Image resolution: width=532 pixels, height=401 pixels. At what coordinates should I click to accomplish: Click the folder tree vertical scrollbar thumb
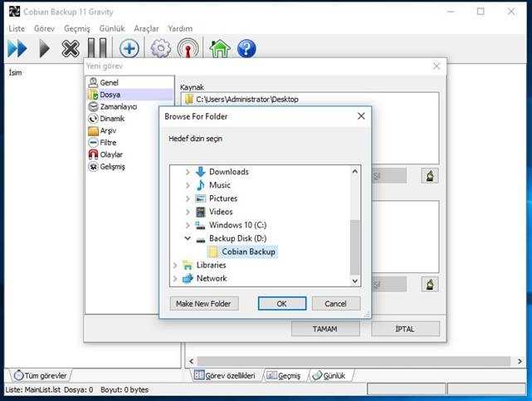coord(355,247)
